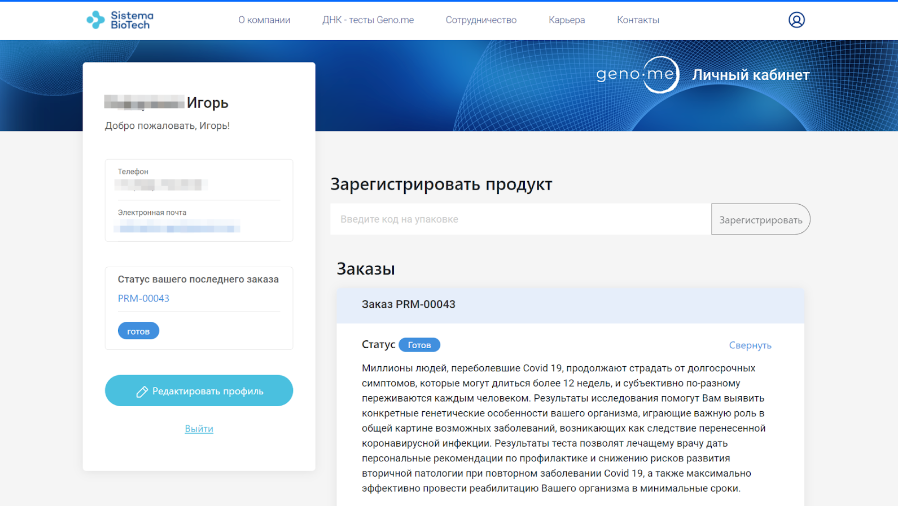The image size is (899, 506).
Task: Click the Редактировать профиль button
Action: coord(199,391)
